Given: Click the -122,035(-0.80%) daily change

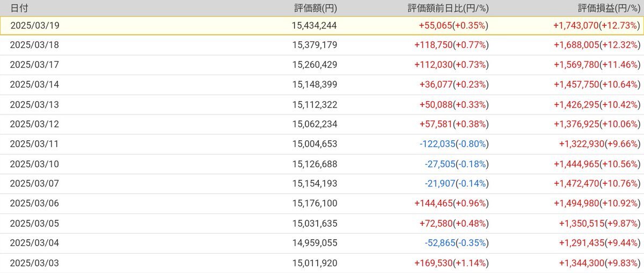Looking at the screenshot, I should point(453,144).
